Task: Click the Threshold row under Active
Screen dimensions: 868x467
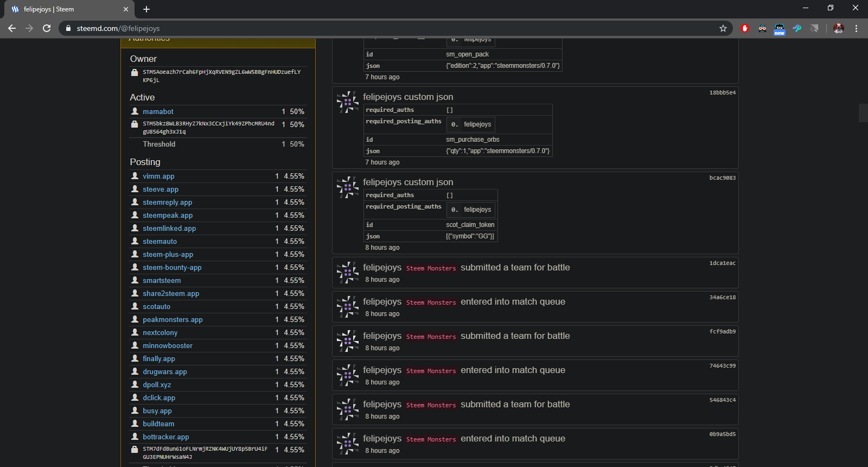Action: click(218, 144)
